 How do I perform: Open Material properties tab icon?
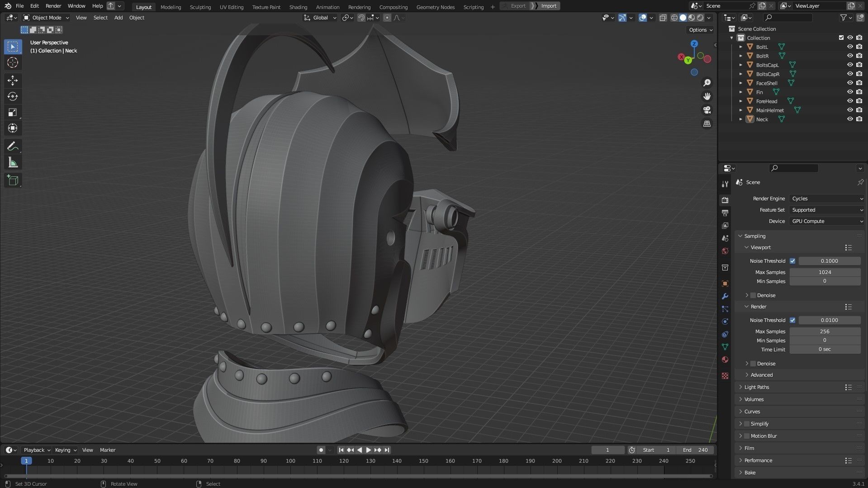(x=725, y=360)
